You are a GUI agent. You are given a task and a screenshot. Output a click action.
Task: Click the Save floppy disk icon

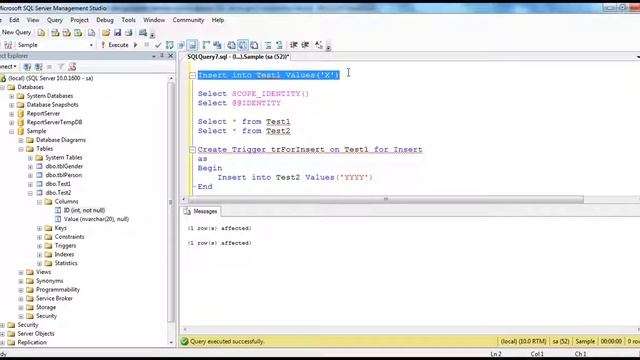click(x=118, y=33)
